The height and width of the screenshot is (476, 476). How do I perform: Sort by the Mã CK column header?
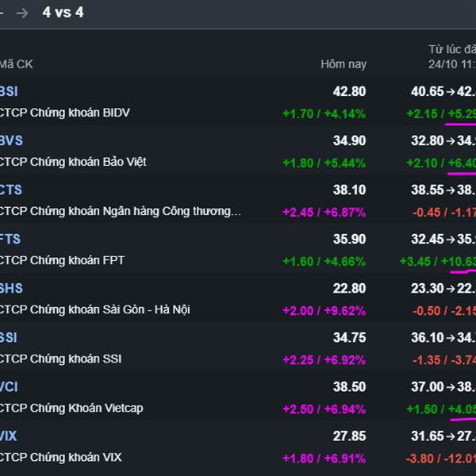17,64
